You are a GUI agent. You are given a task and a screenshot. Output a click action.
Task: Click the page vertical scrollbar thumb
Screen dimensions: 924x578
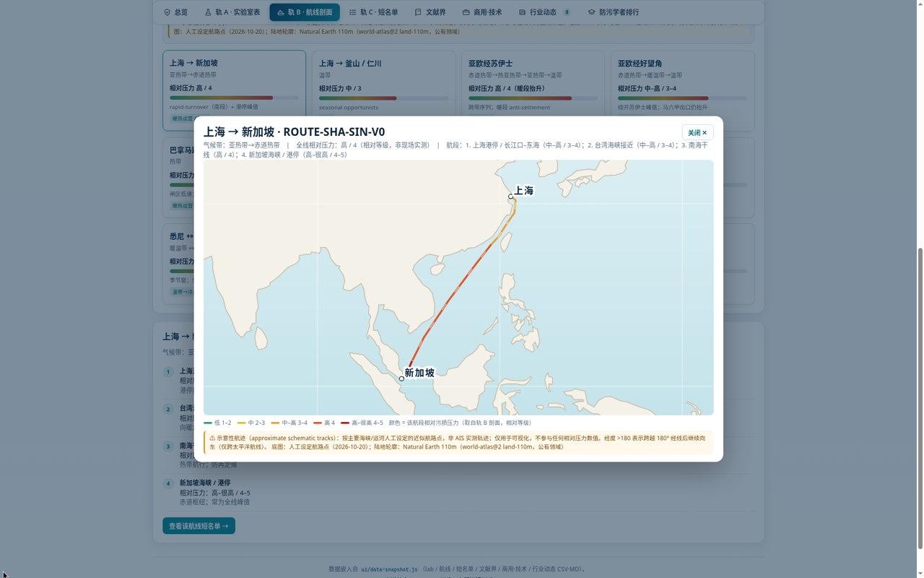[920, 397]
